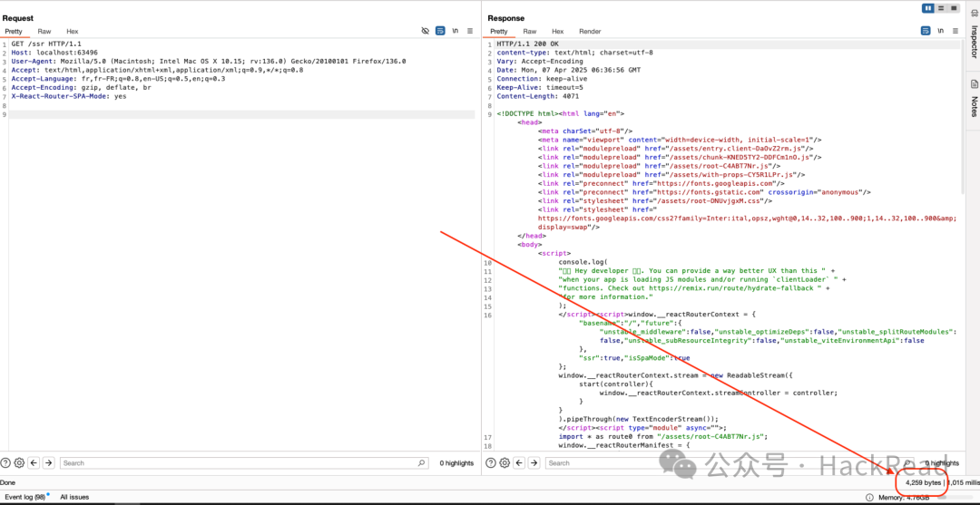The image size is (980, 505).
Task: Select combined tabbed layout button
Action: (954, 8)
